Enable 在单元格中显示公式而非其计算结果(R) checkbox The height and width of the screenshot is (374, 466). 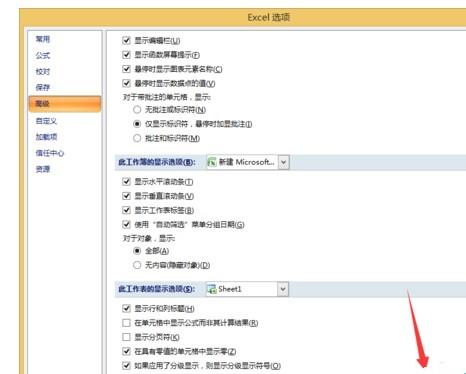point(126,323)
